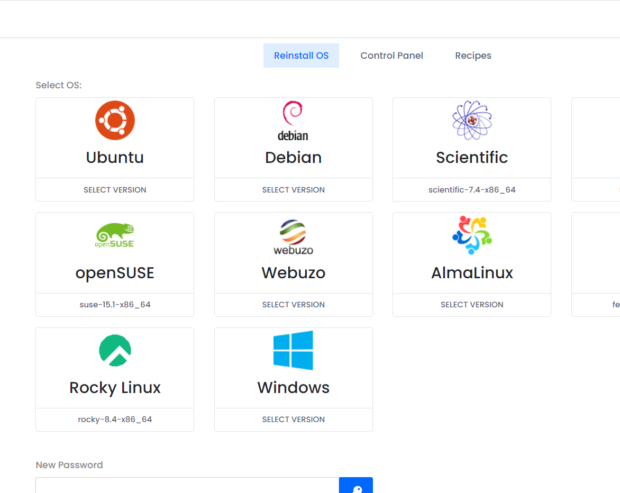Image resolution: width=620 pixels, height=493 pixels.
Task: Expand AlmaLinux SELECT VERSION list
Action: tap(471, 305)
